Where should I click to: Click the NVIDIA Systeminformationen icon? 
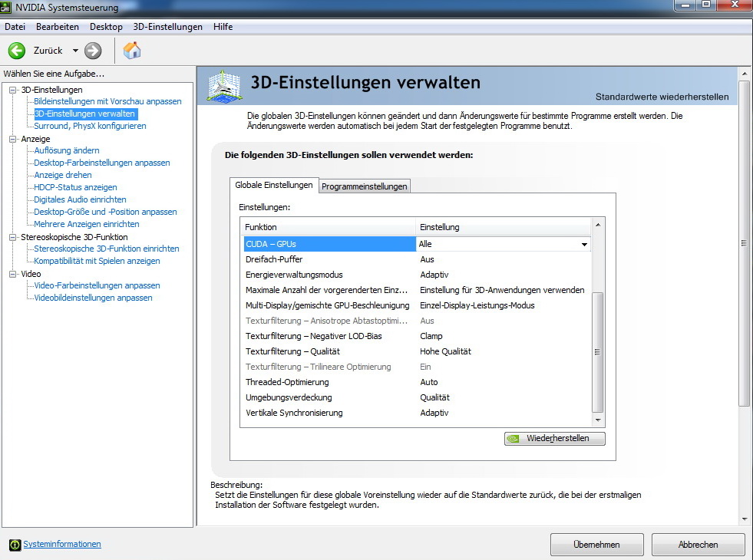pos(15,545)
